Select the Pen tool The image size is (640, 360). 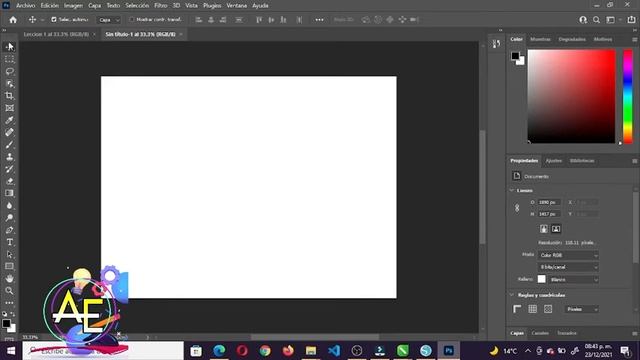pos(9,230)
